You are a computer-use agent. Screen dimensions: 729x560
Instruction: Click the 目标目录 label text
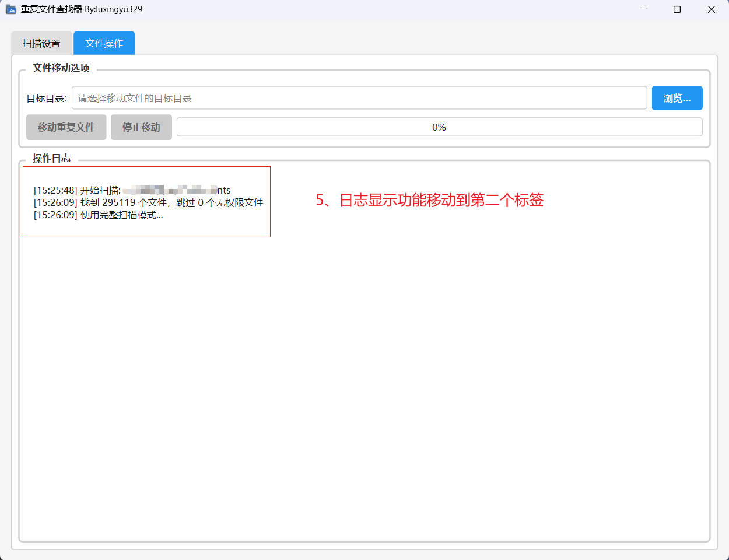point(47,99)
